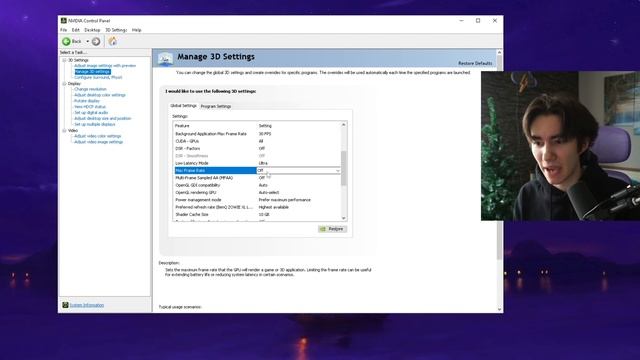
Task: Click the settings list scroll-down arrow
Action: pyautogui.click(x=344, y=218)
